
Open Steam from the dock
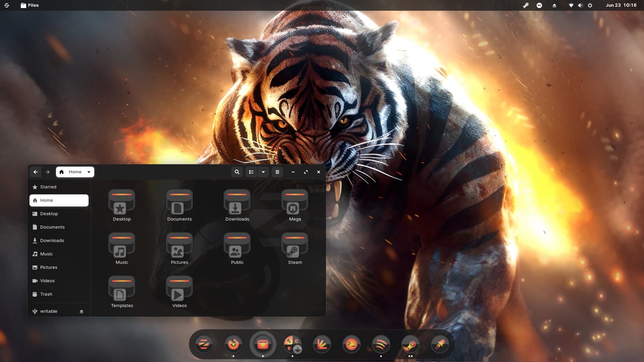411,344
